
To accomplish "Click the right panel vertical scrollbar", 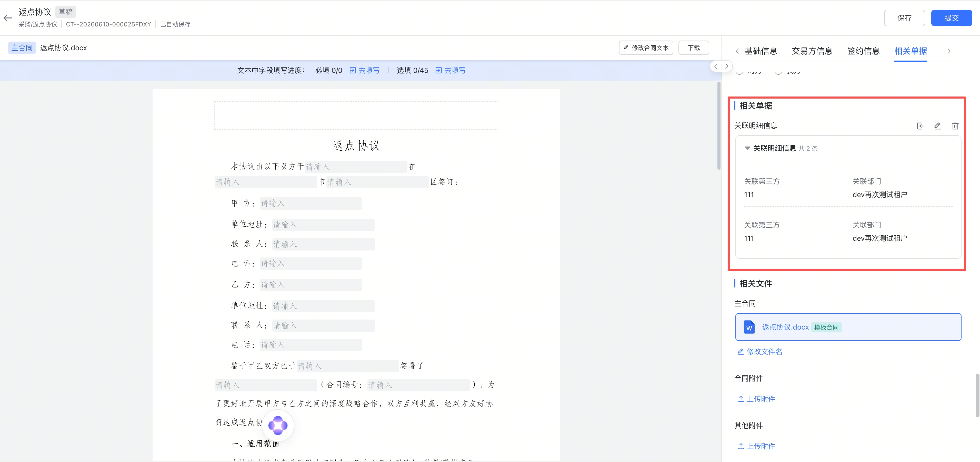I will pos(977,395).
